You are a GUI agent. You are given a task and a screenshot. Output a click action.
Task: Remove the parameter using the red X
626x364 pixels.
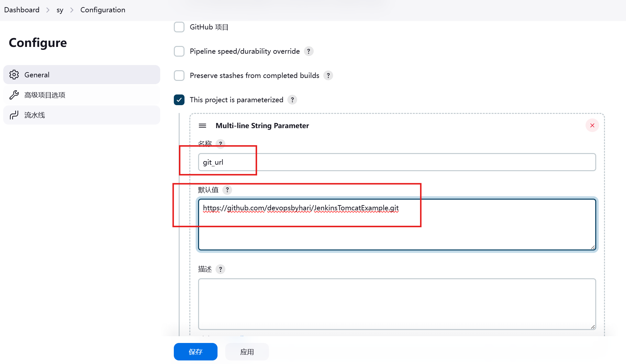(592, 126)
